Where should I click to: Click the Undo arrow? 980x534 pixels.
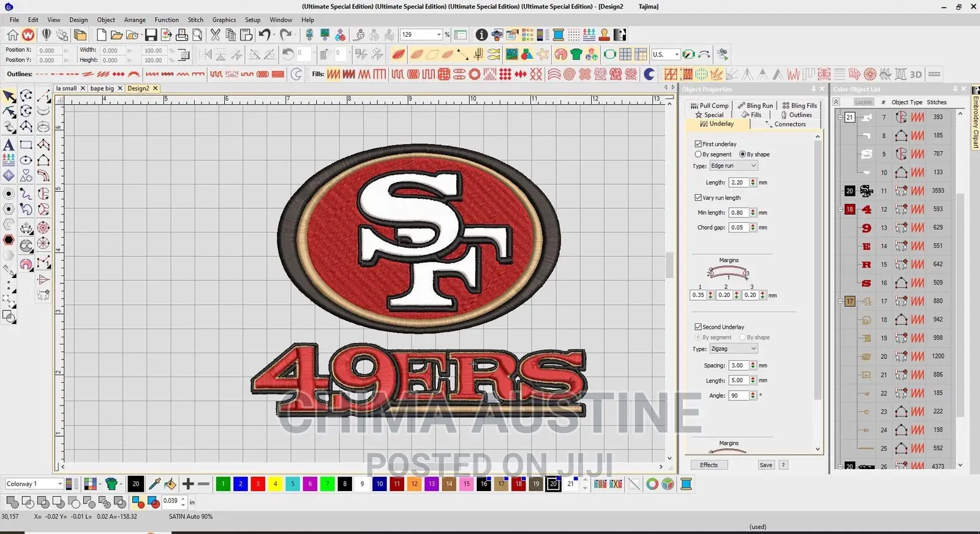pos(265,35)
